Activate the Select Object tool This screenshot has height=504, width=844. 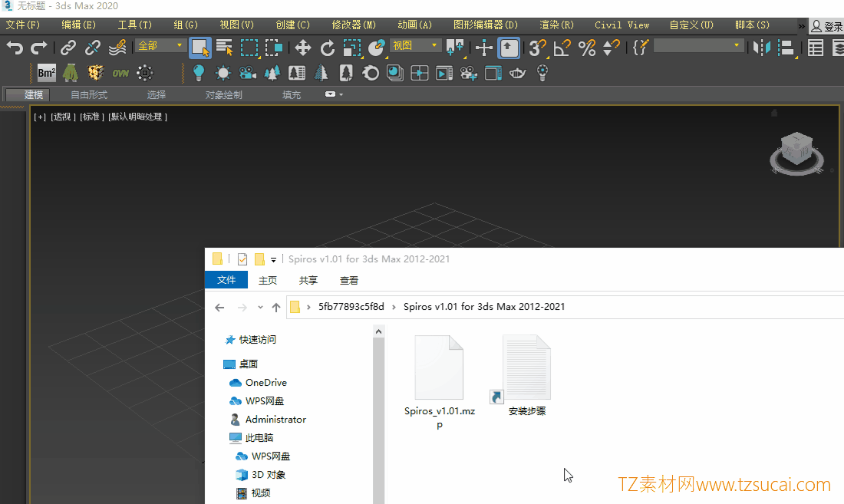click(x=199, y=48)
